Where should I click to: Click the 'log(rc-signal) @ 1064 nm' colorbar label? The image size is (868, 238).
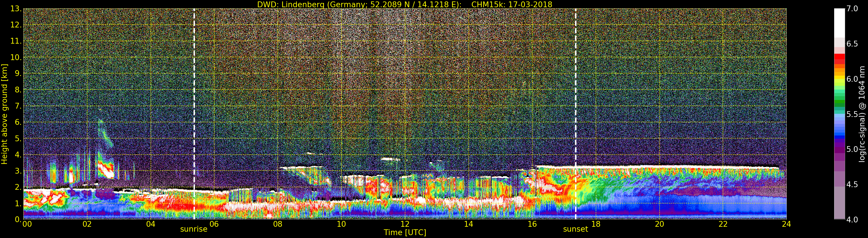click(x=862, y=114)
